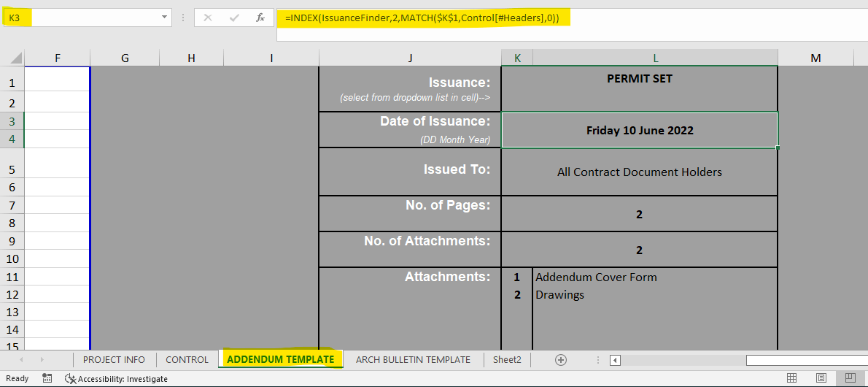The image size is (868, 387).
Task: Select column G header
Action: coord(125,58)
